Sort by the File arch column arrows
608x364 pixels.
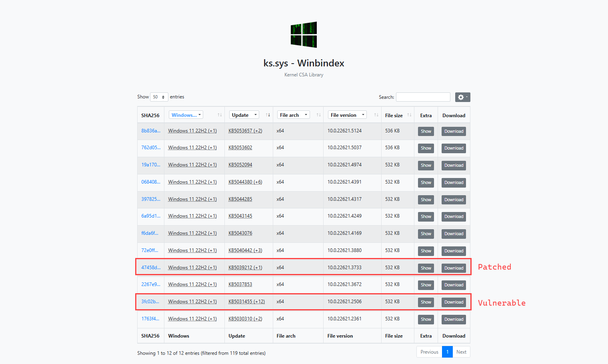point(319,115)
